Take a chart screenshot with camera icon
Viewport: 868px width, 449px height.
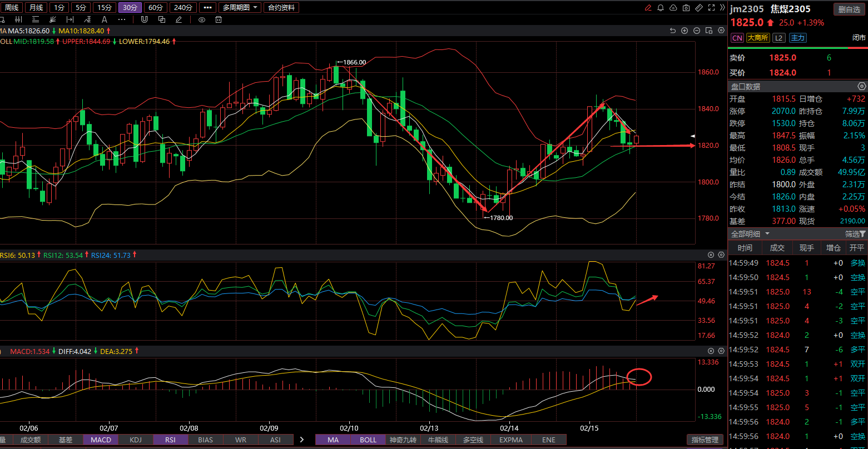(686, 8)
